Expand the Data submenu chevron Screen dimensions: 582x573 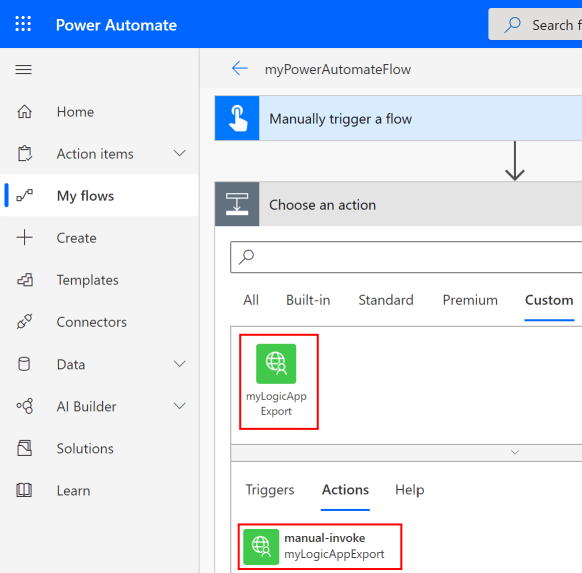coord(180,364)
